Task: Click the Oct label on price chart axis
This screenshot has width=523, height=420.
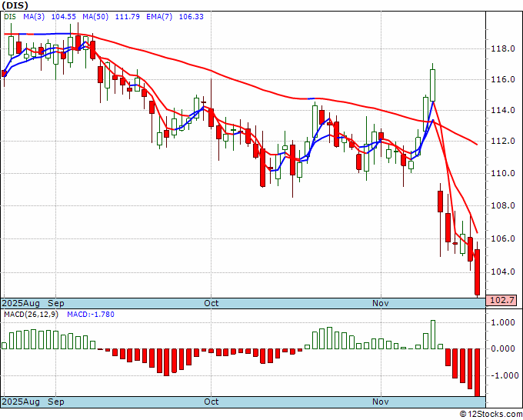Action: pyautogui.click(x=212, y=303)
